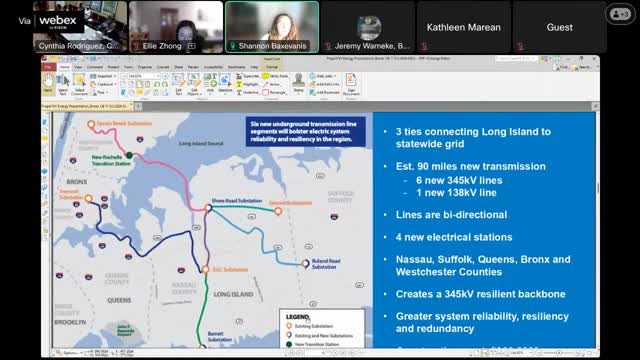Expand the Web Links dropdown
Screen dimensions: 640x360
point(335,76)
